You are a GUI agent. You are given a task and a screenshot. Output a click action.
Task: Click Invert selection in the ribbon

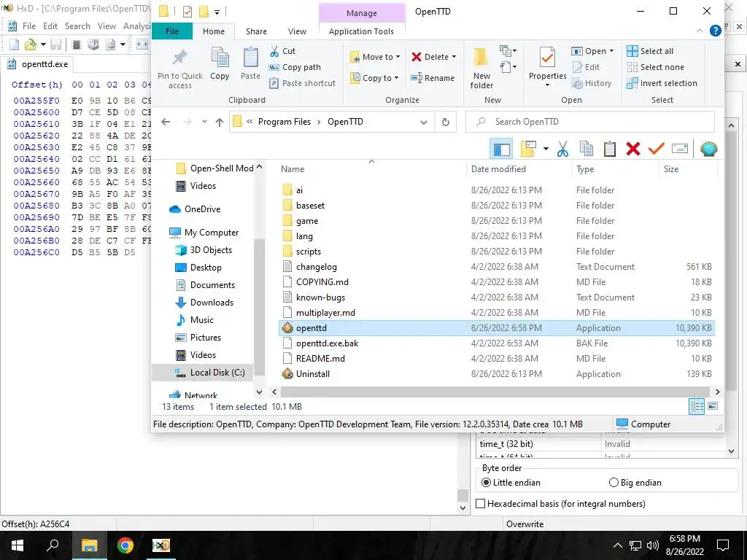point(662,83)
